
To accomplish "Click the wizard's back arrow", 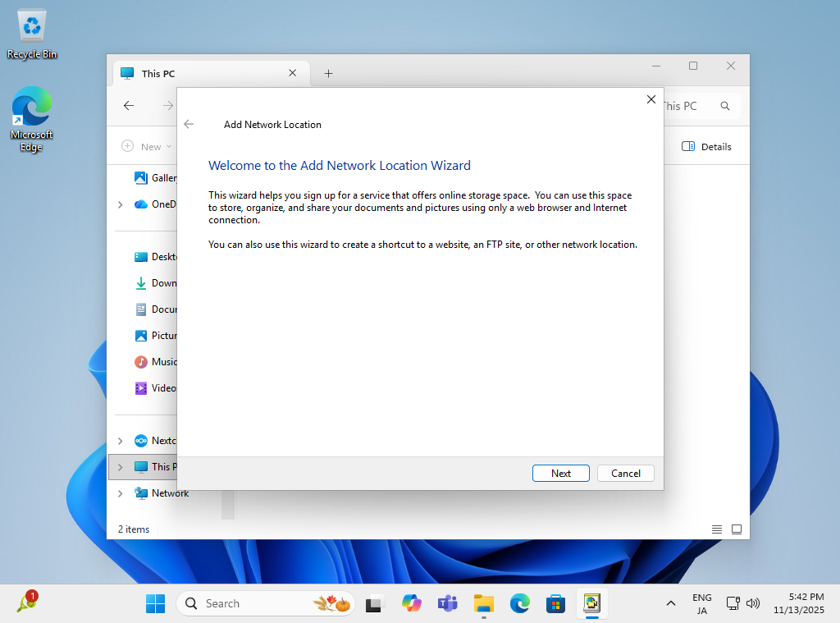I will (189, 124).
